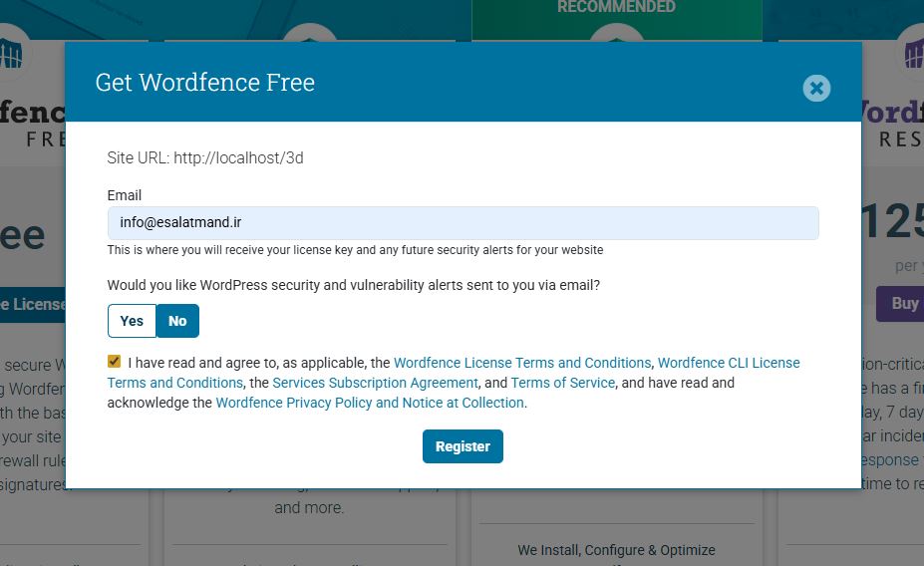The image size is (924, 566).
Task: Click the partially hidden Free License button
Action: coord(32,304)
